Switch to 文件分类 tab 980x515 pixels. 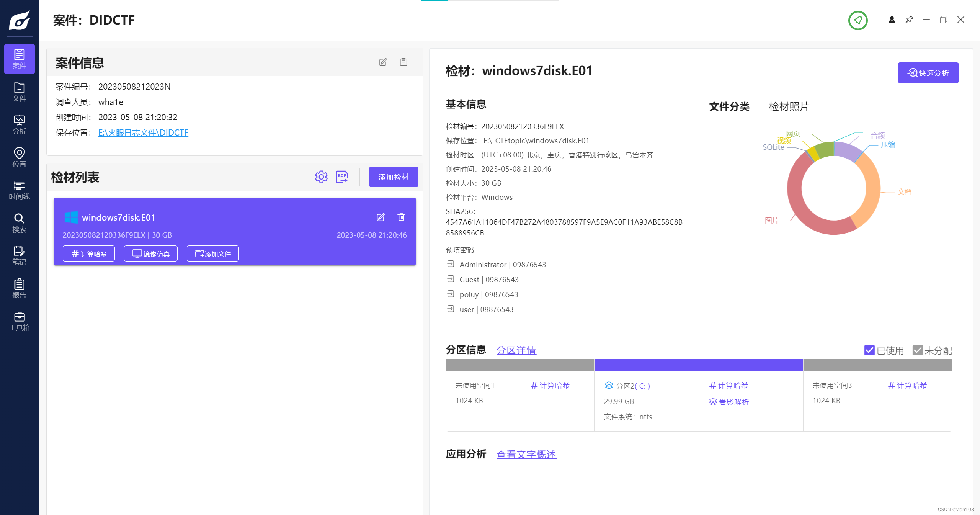coord(729,106)
